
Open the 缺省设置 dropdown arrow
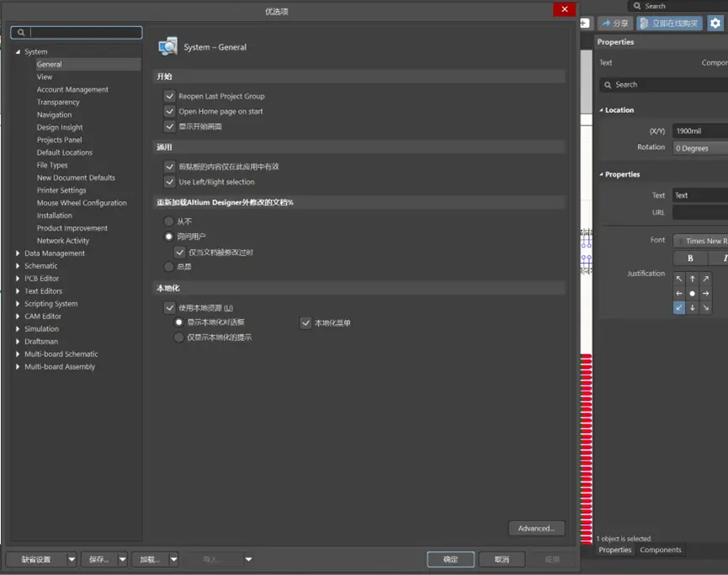[72, 559]
